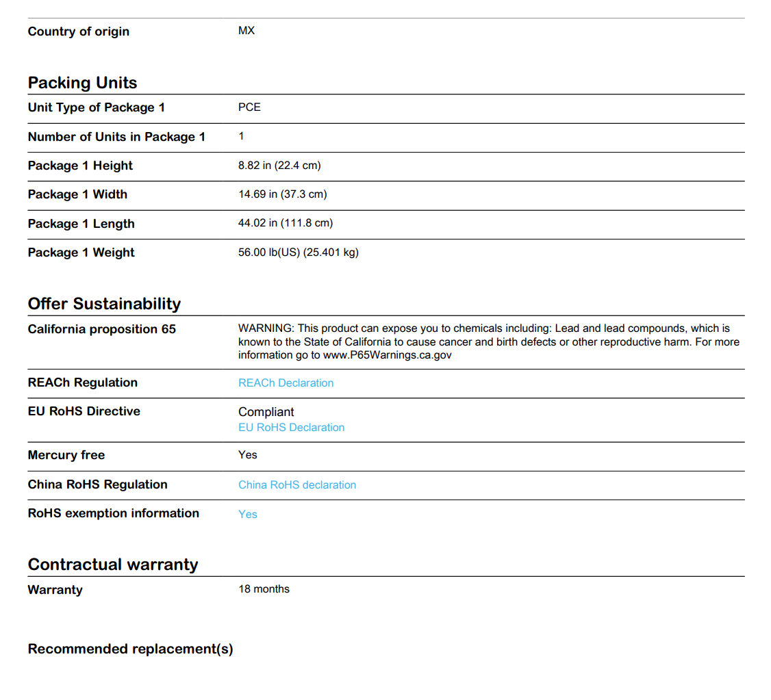Click the Number of Units in Package 1 label
The height and width of the screenshot is (700, 771).
click(116, 137)
